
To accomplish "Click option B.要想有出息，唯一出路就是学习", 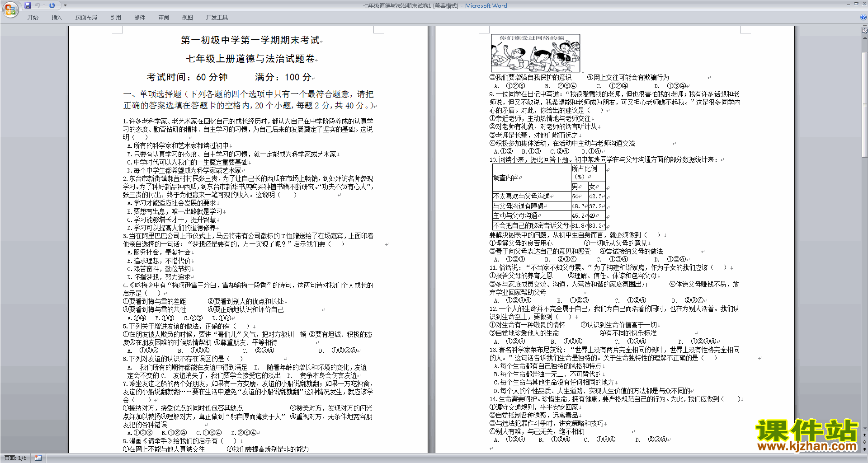I will [175, 211].
